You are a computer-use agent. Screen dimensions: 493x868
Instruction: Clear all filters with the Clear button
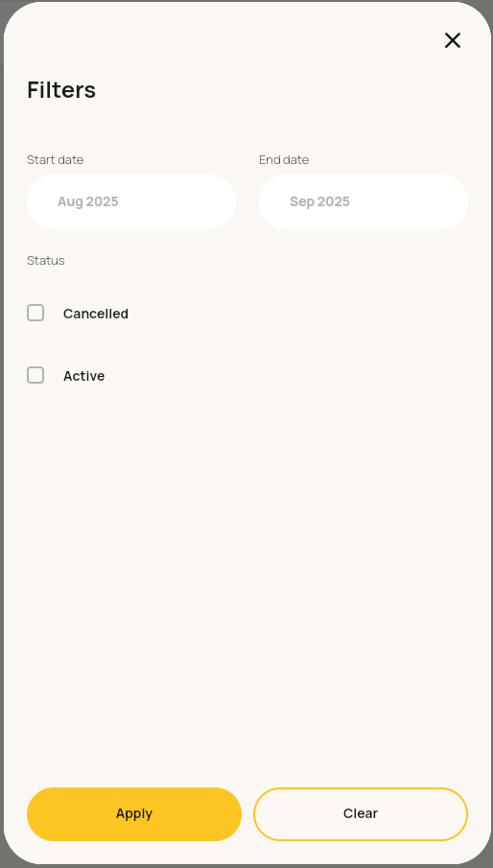[x=361, y=813]
